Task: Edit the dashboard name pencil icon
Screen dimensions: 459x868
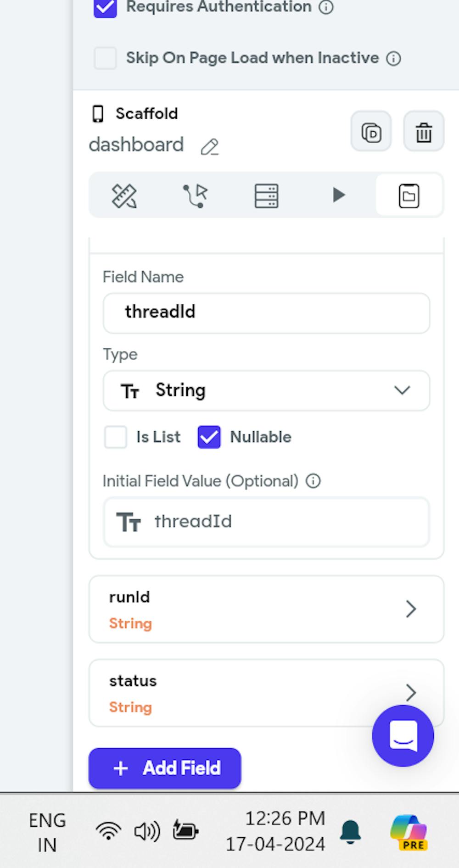Action: click(210, 147)
